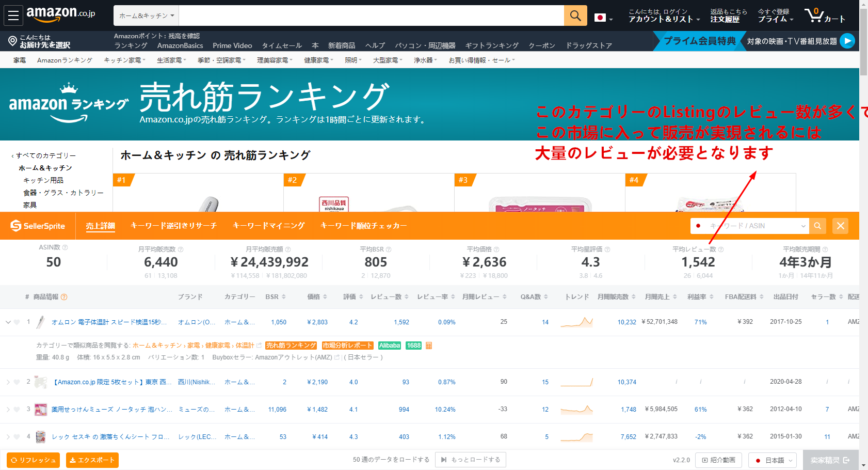Open the 日本語 language dropdown
Image resolution: width=868 pixels, height=470 pixels.
pos(774,460)
